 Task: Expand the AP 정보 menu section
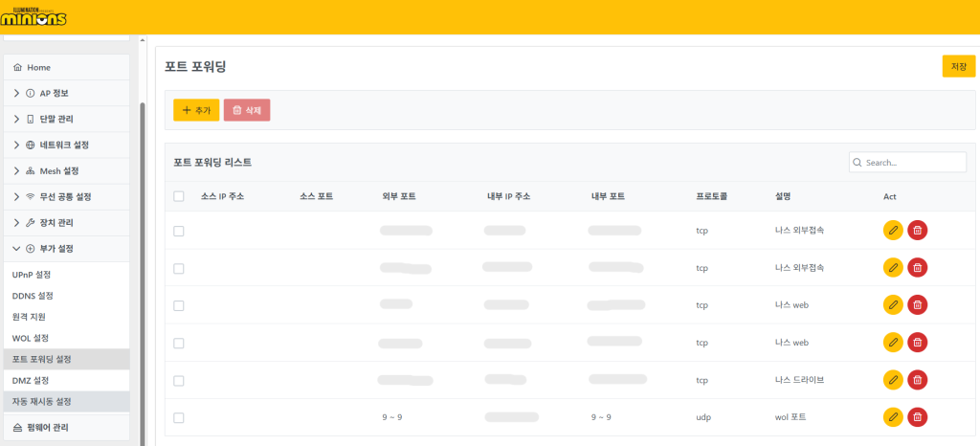(x=17, y=93)
